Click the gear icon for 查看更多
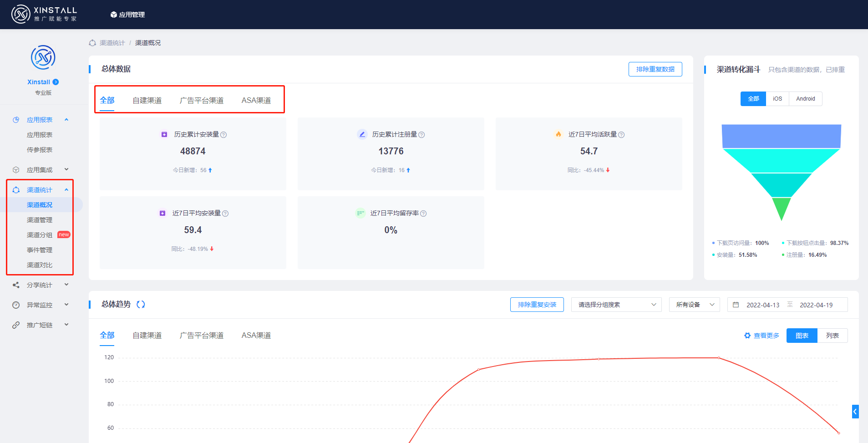 coord(747,336)
